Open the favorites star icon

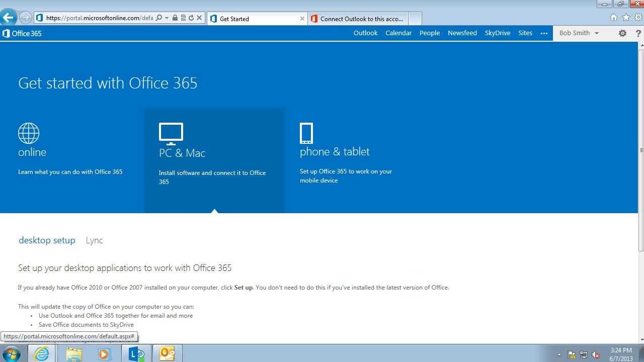(x=626, y=18)
